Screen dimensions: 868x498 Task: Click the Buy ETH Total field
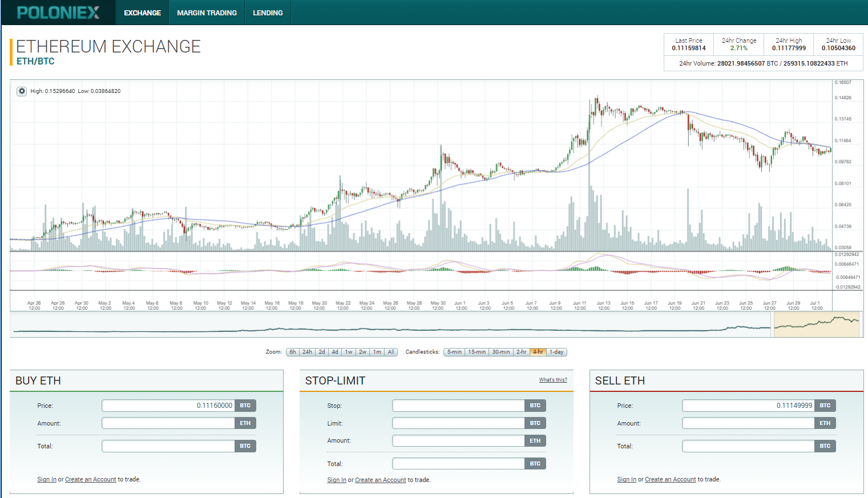click(168, 446)
